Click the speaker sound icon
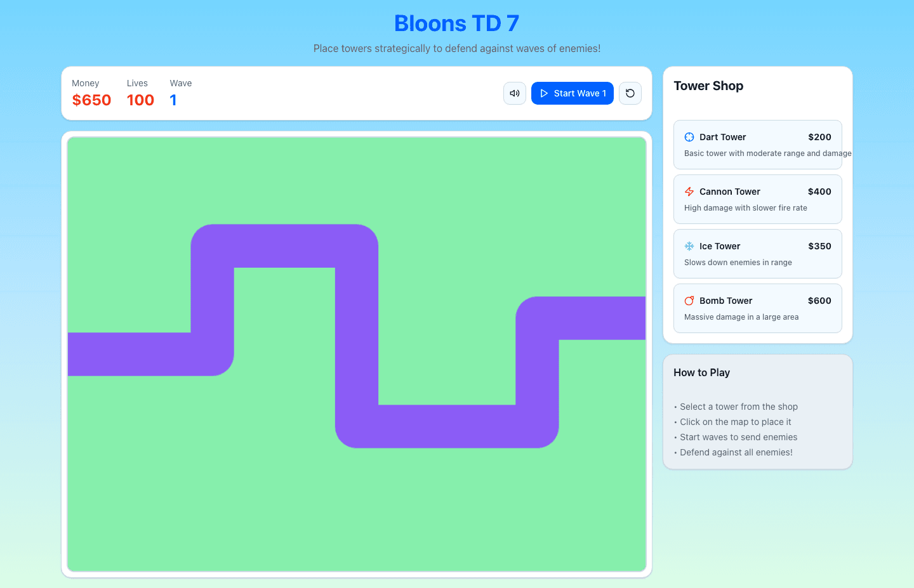 click(x=514, y=93)
